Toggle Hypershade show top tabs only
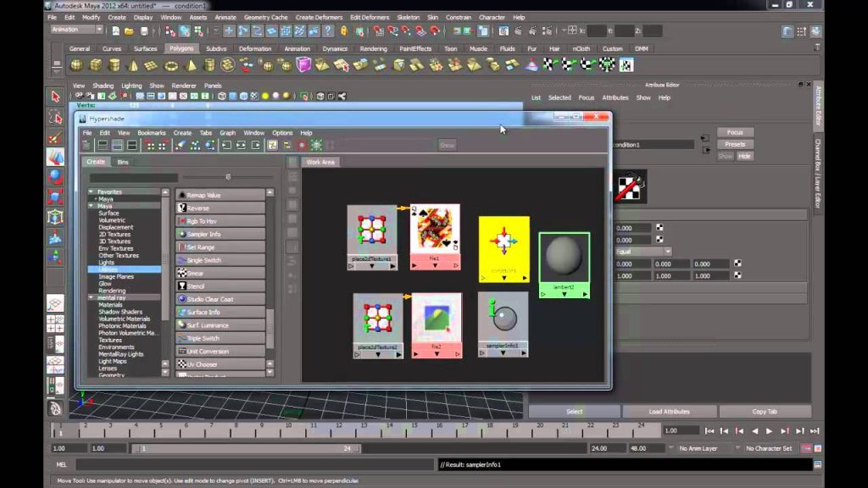The width and height of the screenshot is (868, 488). (103, 146)
